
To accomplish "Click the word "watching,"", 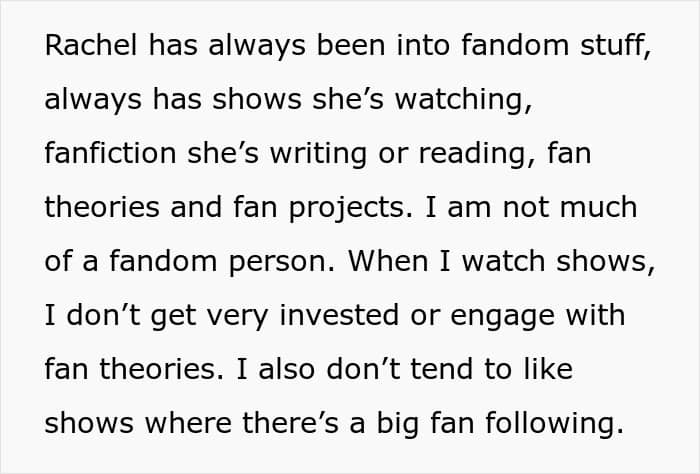I will tap(463, 99).
